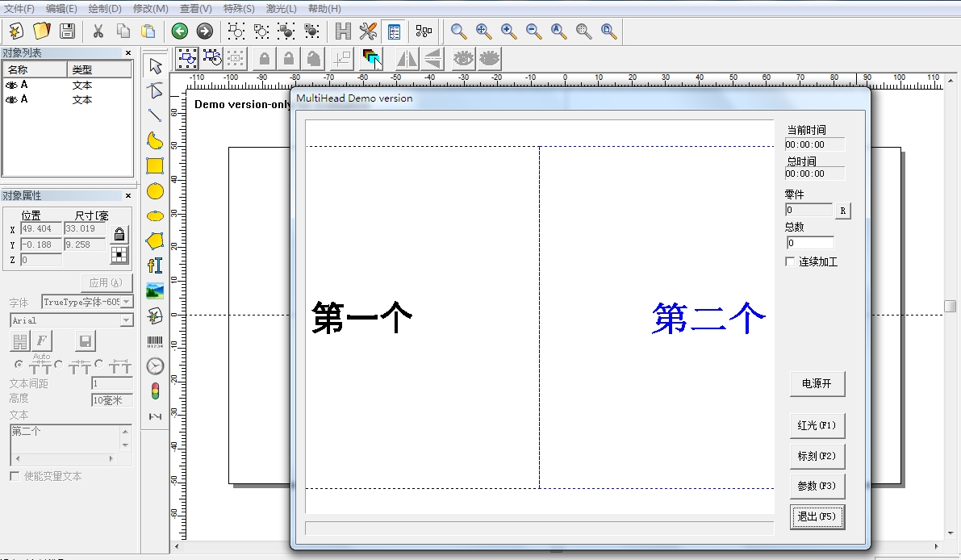This screenshot has width=961, height=560.
Task: Open the 修改(M) menu
Action: pyautogui.click(x=151, y=9)
